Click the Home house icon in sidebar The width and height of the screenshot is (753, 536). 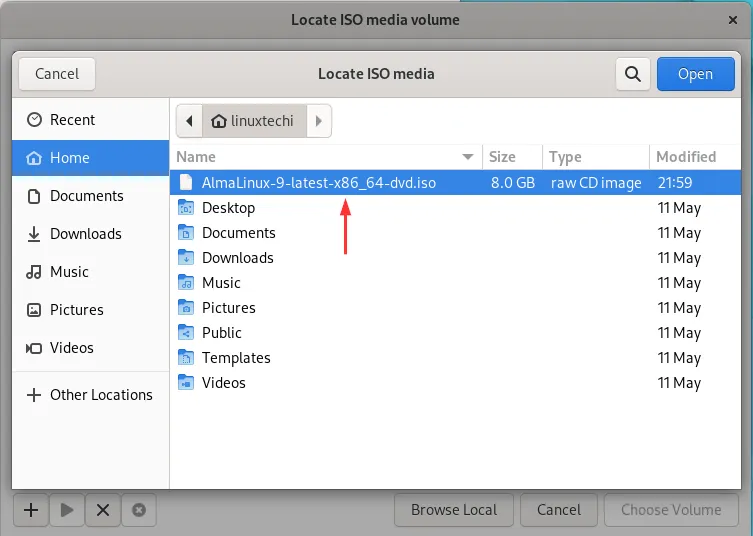34,158
